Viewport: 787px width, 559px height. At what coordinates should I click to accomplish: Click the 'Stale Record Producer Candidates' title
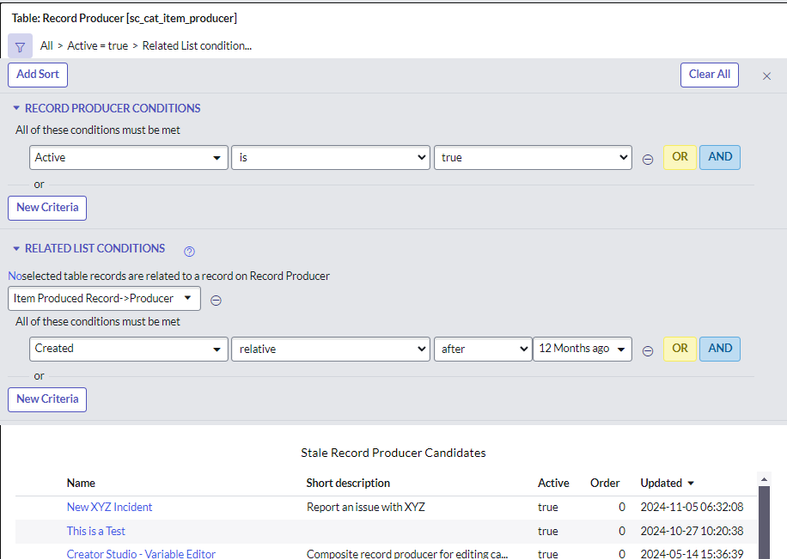point(393,453)
